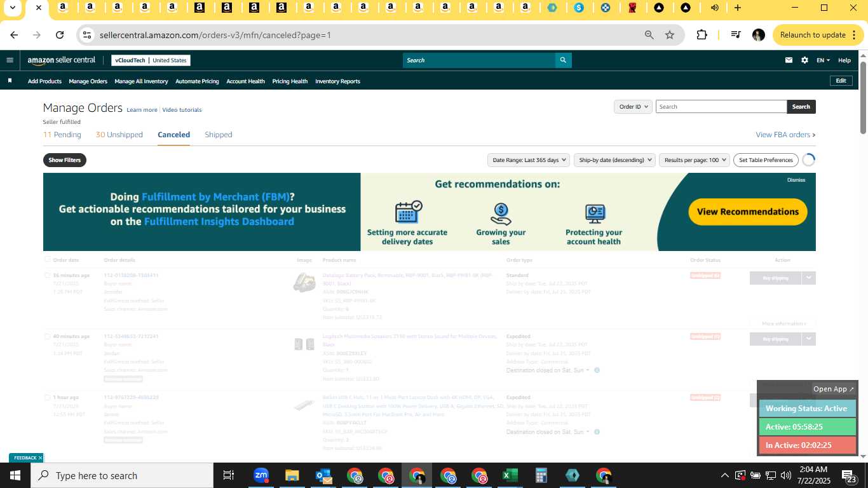
Task: Click the teal magnifier search button
Action: pyautogui.click(x=563, y=60)
